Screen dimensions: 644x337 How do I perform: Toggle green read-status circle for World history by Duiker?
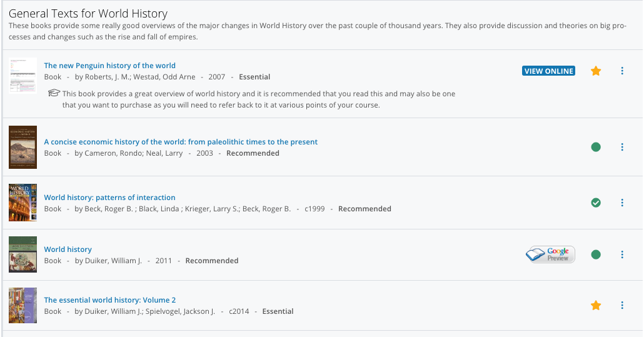[595, 254]
